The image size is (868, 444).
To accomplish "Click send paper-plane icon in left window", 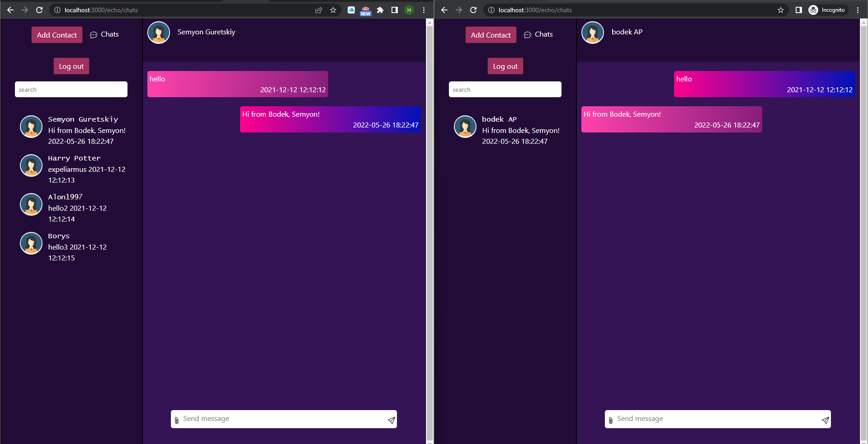I will pyautogui.click(x=392, y=420).
